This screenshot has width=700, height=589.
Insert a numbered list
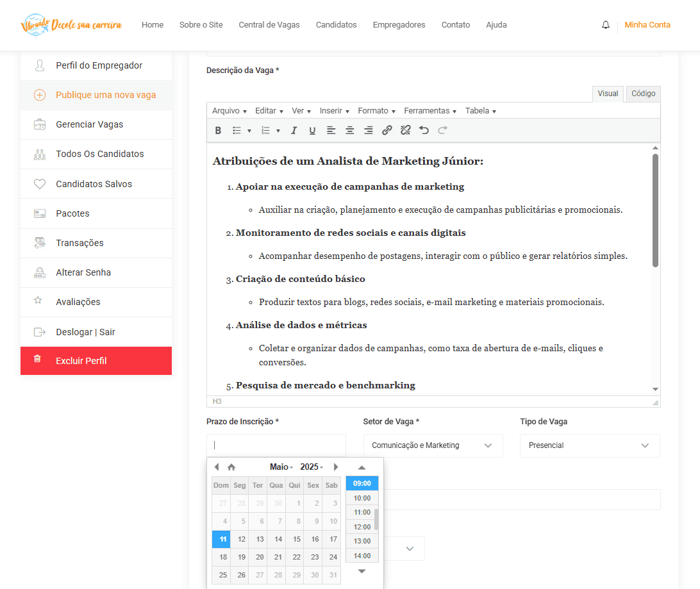tap(265, 130)
